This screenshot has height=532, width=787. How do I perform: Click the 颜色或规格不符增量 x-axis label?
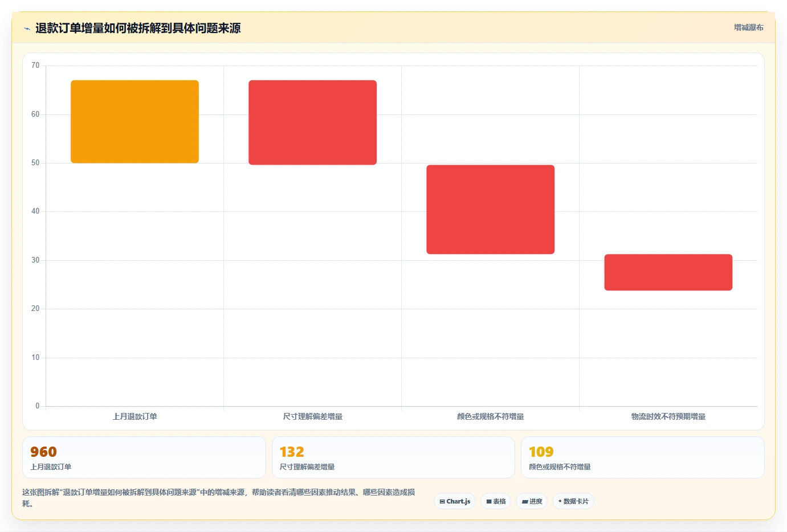[490, 416]
